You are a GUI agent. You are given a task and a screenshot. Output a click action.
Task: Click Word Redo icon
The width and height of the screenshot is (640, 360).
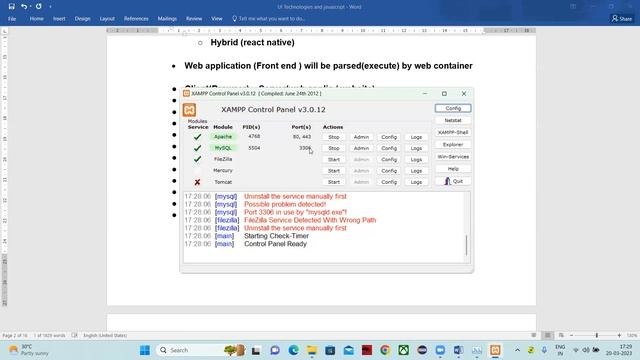39,7
